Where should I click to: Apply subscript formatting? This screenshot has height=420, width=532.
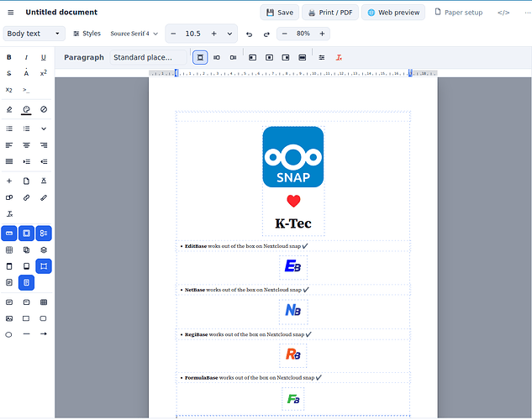pyautogui.click(x=9, y=90)
